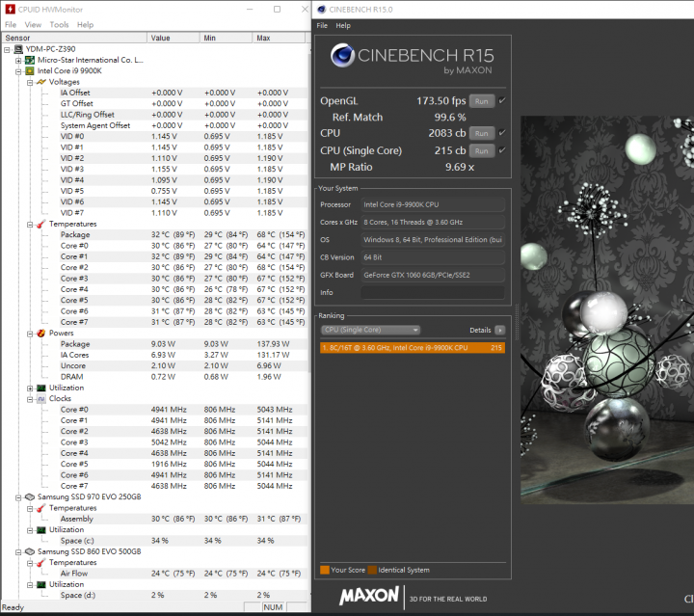Screen dimensions: 694x616
Task: Click the Samsung SSD 860 EVO drive icon
Action: pyautogui.click(x=30, y=551)
